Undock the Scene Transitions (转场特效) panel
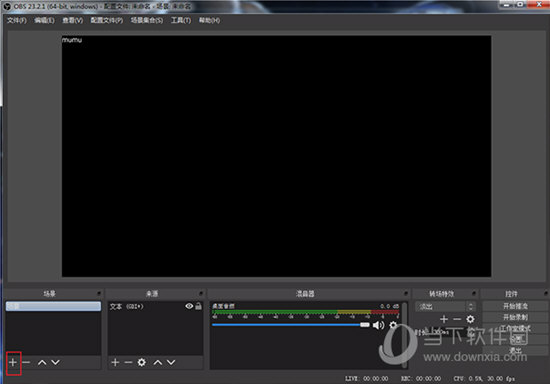The image size is (550, 384). [x=474, y=294]
